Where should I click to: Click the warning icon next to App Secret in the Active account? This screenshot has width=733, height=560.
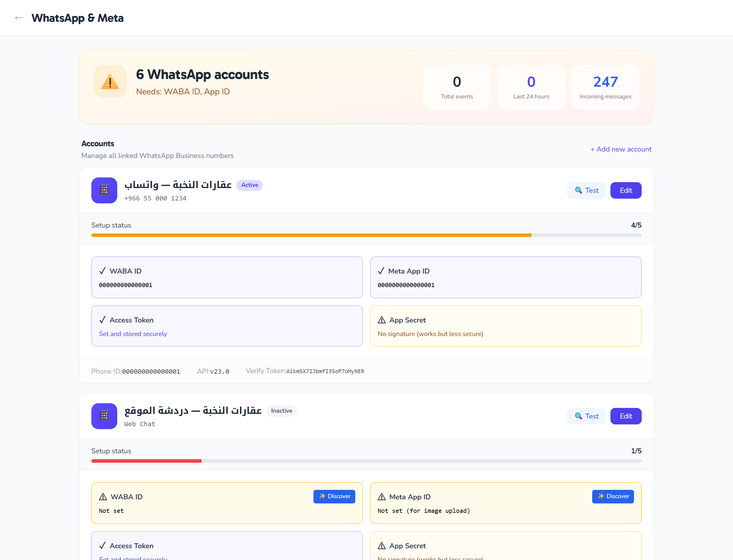click(x=382, y=320)
